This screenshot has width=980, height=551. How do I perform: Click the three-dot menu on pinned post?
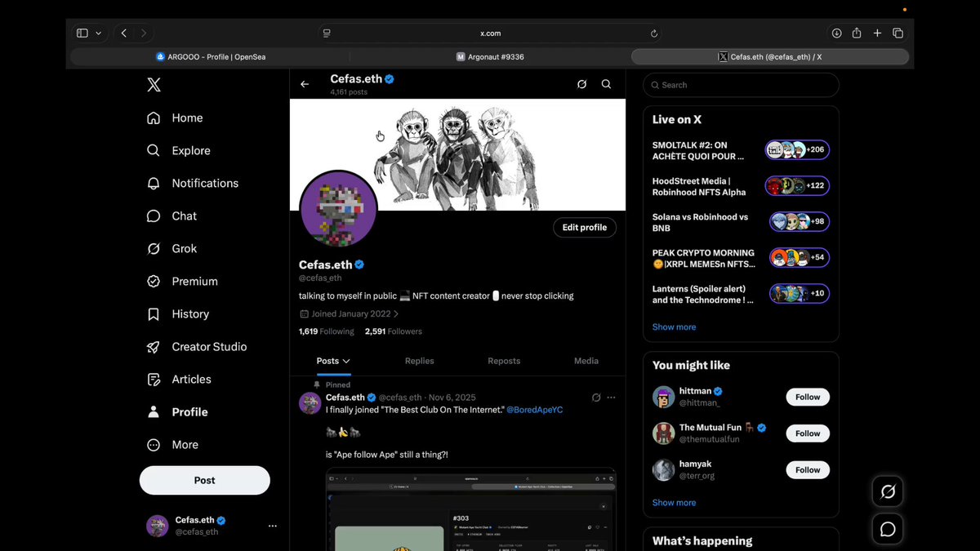(x=611, y=398)
